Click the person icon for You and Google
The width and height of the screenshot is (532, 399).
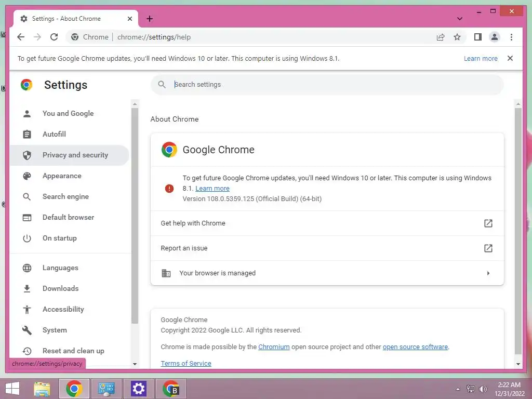pos(27,114)
